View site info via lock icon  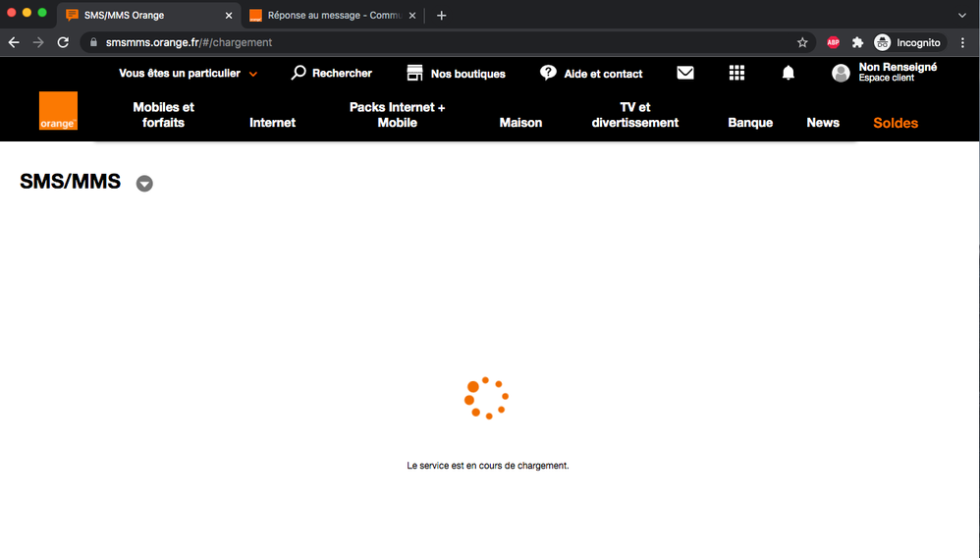point(93,42)
